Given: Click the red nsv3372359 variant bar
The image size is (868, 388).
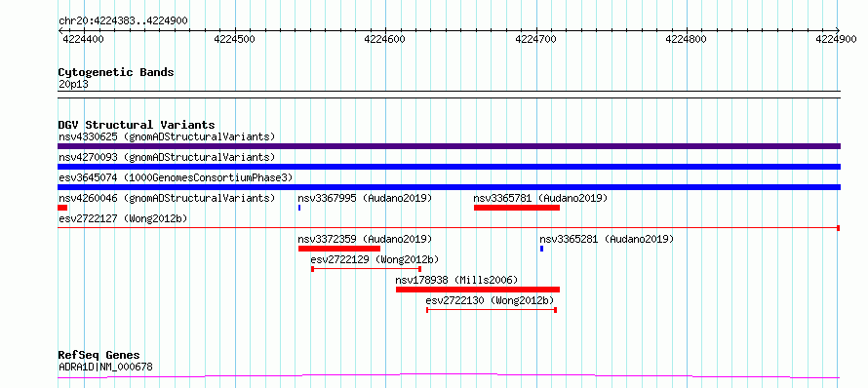Looking at the screenshot, I should point(339,249).
